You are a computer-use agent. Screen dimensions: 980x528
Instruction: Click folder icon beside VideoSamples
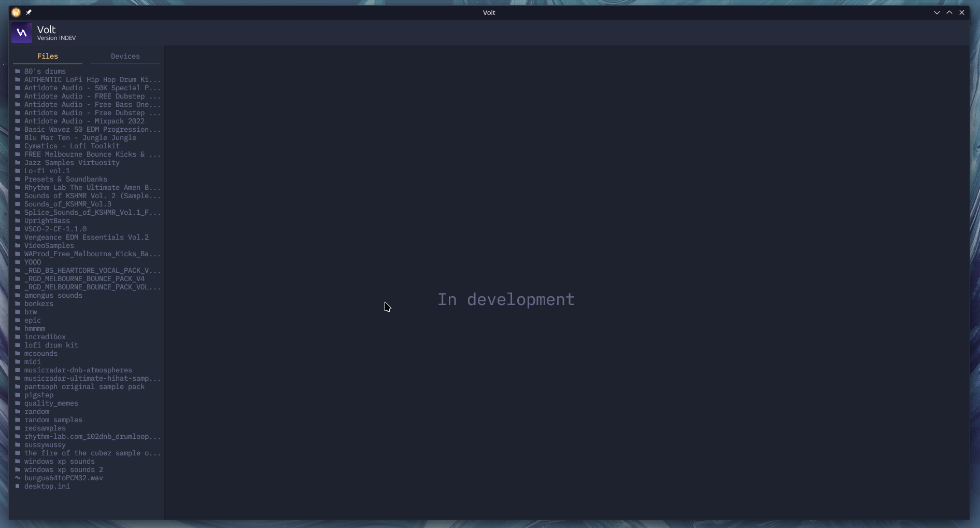[x=18, y=245]
